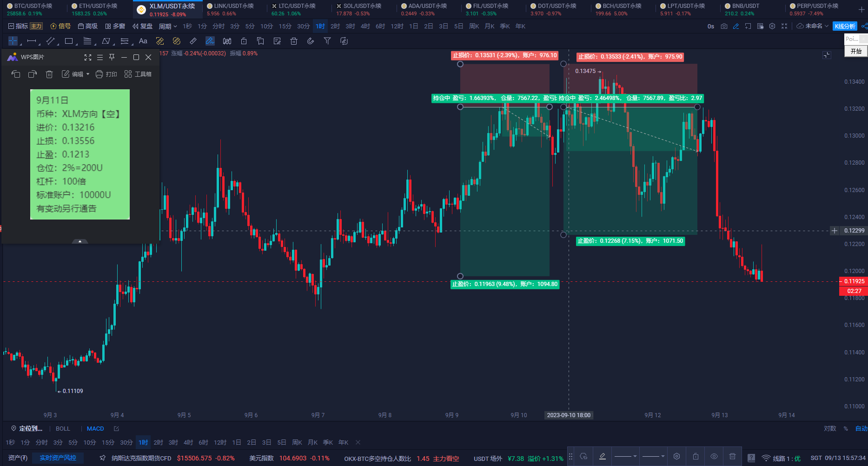Click 打印 in WPS image viewer
The image size is (868, 466).
106,74
